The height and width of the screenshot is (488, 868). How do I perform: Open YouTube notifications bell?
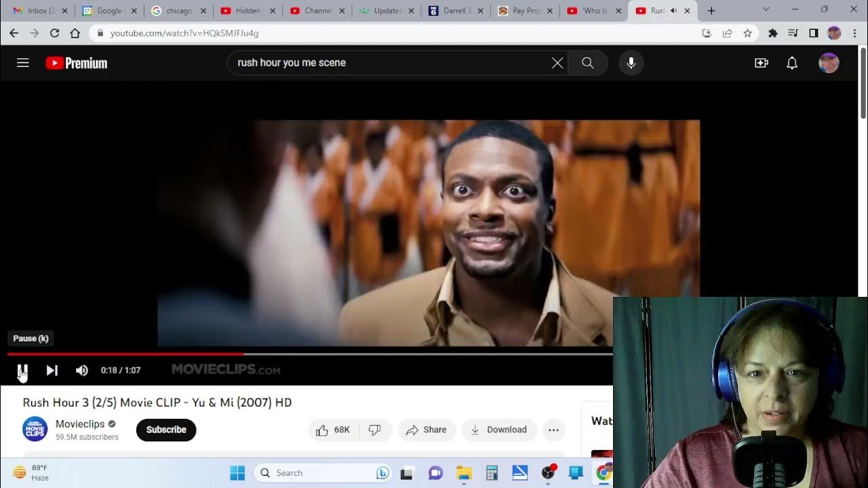[x=792, y=63]
